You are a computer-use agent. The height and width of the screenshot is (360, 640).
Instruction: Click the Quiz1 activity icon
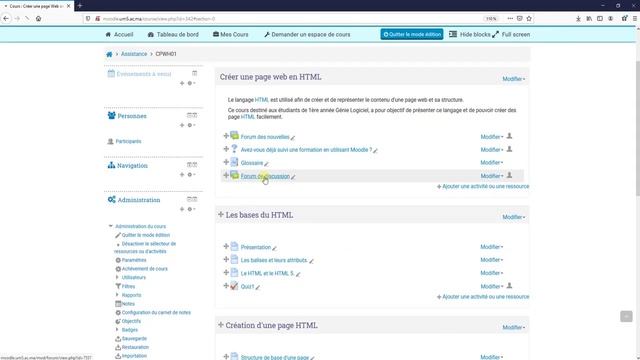pyautogui.click(x=234, y=286)
